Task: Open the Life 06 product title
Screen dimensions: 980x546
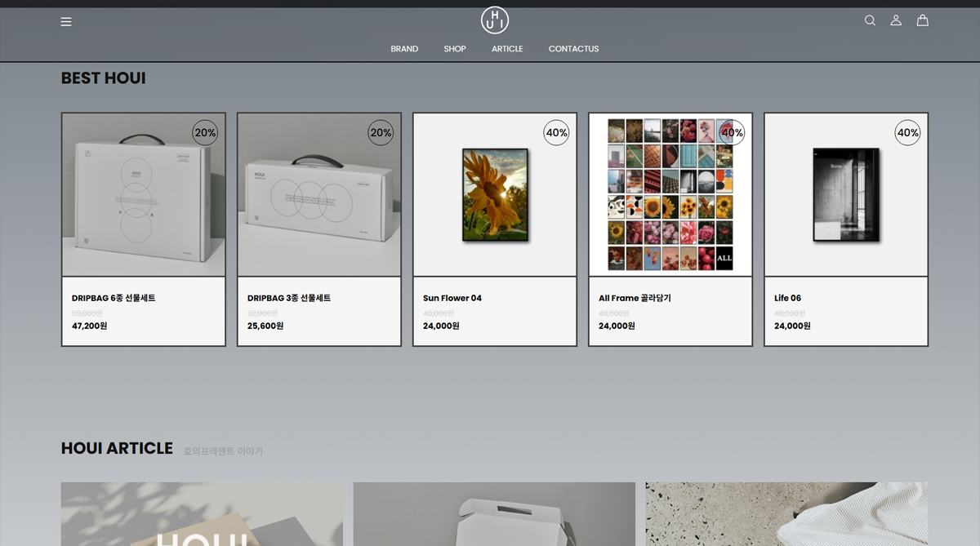Action: tap(787, 298)
